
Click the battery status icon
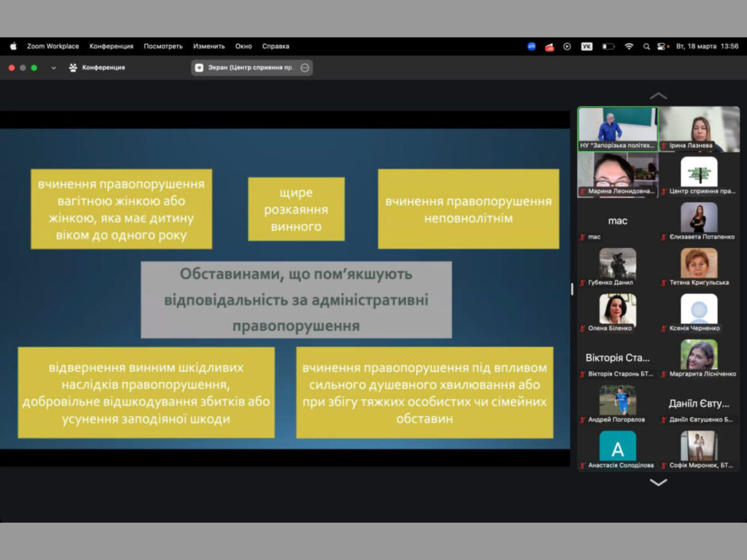pyautogui.click(x=608, y=47)
